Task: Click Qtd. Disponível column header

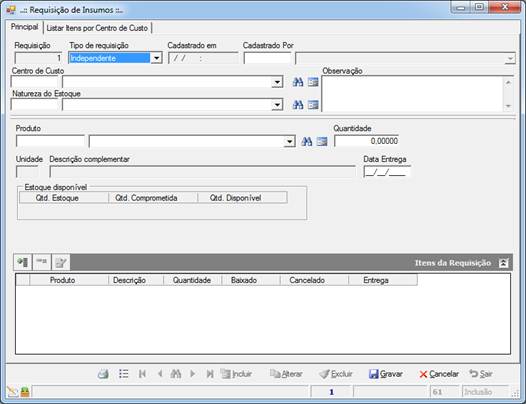Action: click(243, 198)
